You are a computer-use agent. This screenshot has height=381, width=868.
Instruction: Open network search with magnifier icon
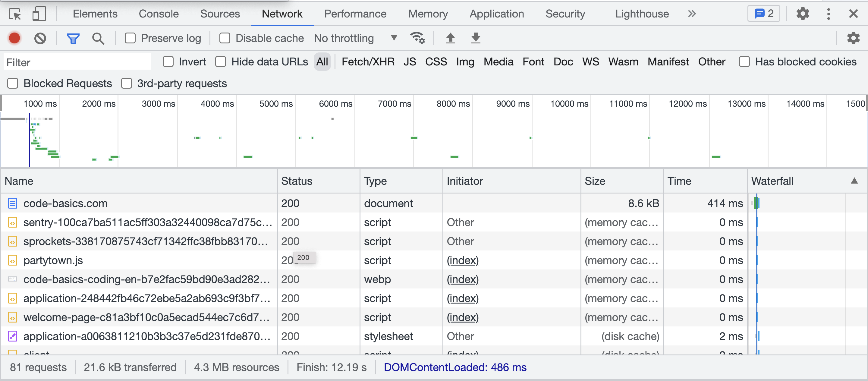98,38
